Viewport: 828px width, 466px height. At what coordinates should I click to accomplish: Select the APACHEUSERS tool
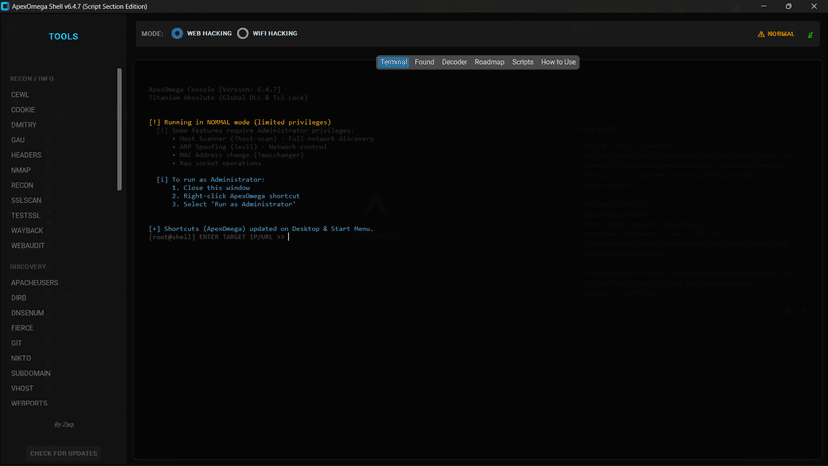34,283
